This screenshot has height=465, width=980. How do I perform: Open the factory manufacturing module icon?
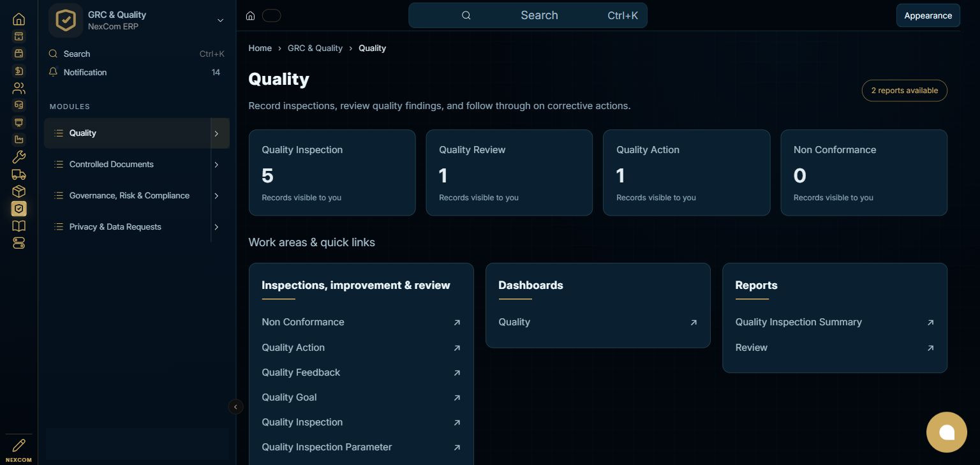click(x=19, y=140)
